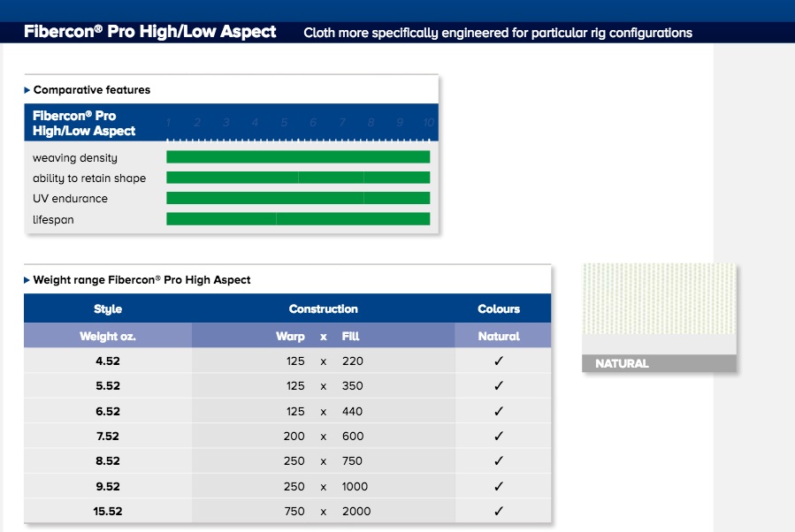
Task: Click the fill value 2000
Action: point(356,511)
